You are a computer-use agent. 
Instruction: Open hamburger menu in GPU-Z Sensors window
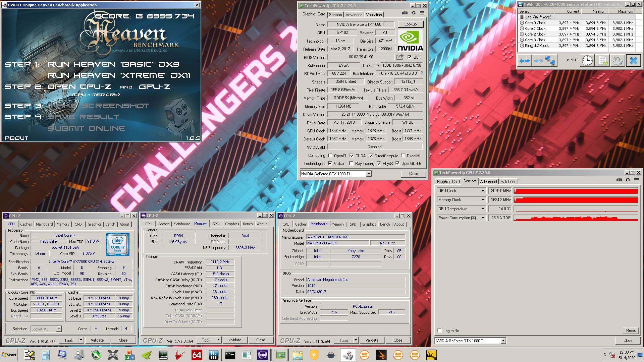coord(636,180)
